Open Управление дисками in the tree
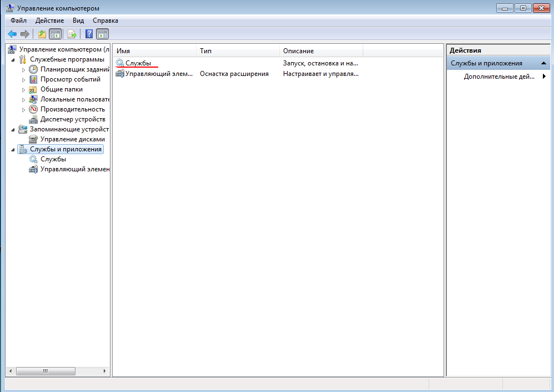This screenshot has width=554, height=392. tap(72, 139)
